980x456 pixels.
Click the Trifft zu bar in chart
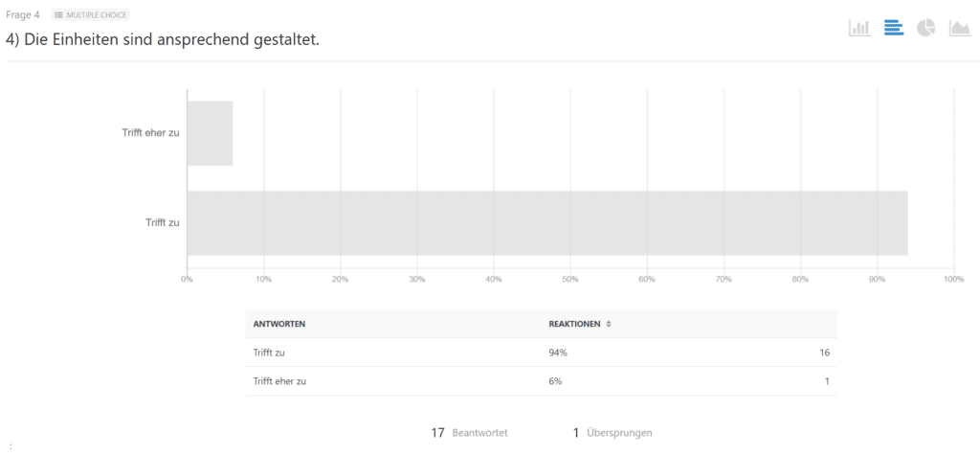pos(546,223)
